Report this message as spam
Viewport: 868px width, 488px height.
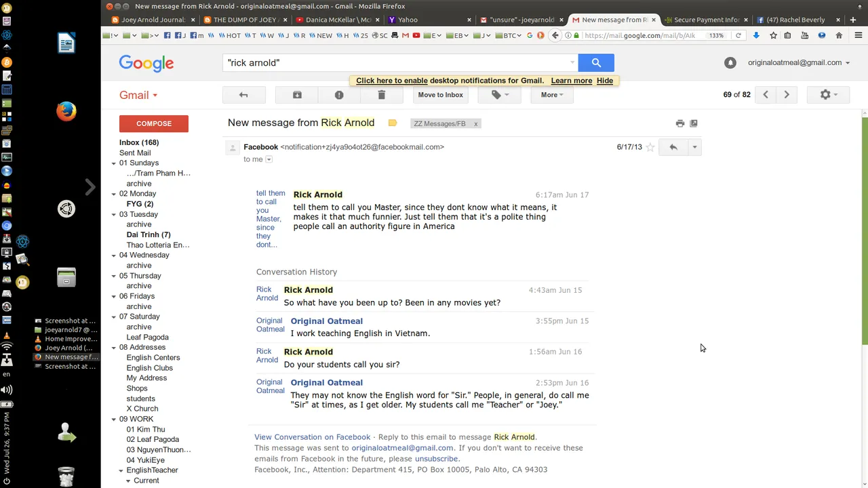click(x=339, y=95)
